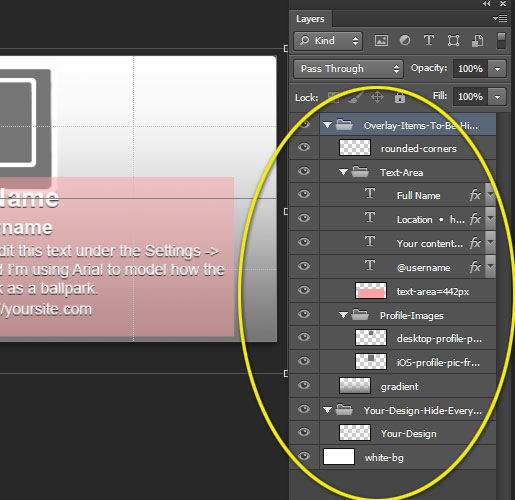Collapse the Profile-Images group triangle
515x500 pixels.
coord(343,315)
